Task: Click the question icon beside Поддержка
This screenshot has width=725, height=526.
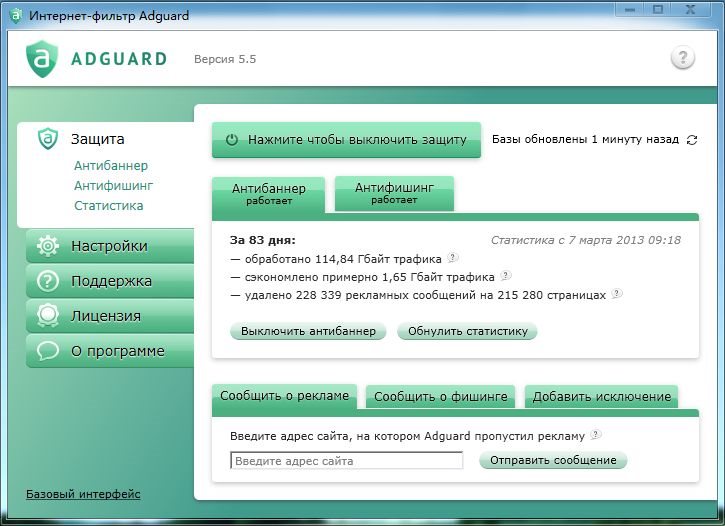Action: pyautogui.click(x=47, y=281)
